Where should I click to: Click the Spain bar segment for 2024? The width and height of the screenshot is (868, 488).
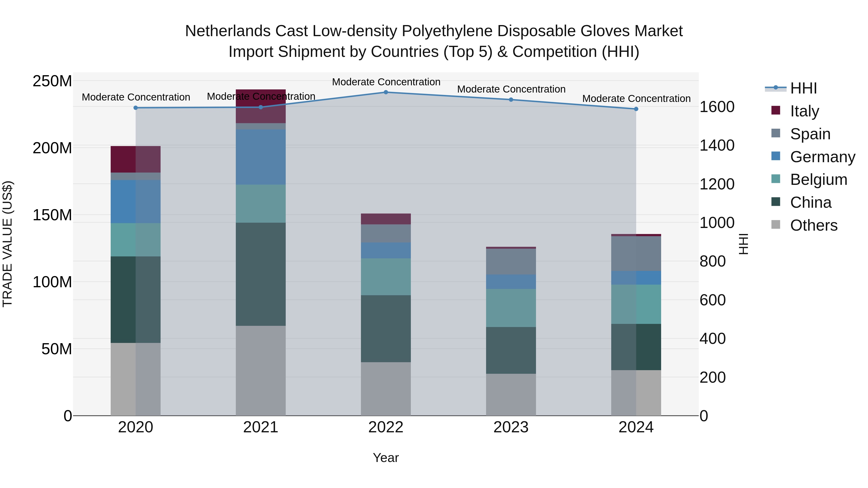click(x=636, y=254)
